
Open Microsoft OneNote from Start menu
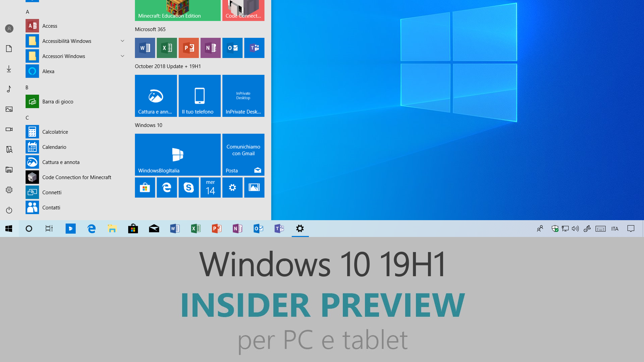210,48
